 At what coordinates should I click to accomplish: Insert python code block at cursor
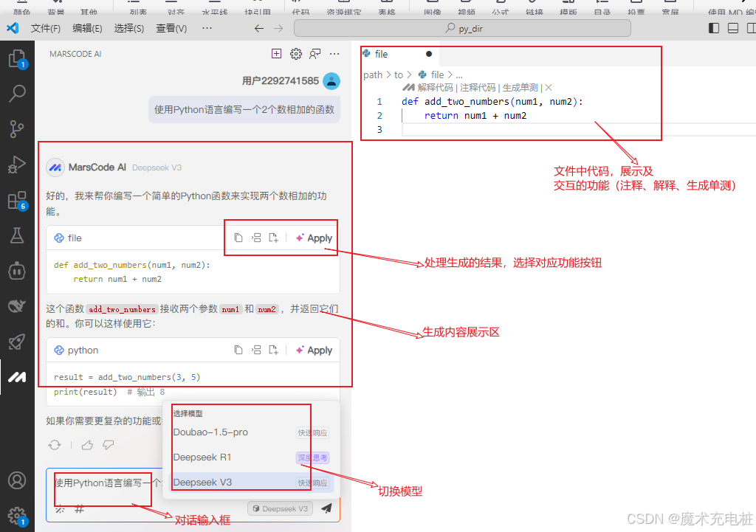[256, 350]
